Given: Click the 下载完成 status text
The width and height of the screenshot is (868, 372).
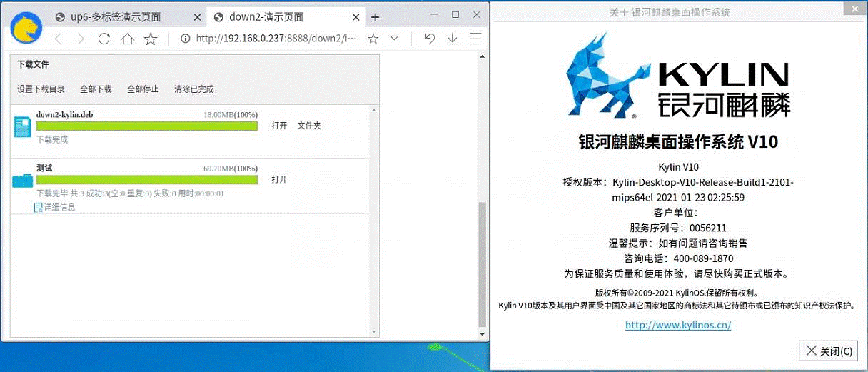Looking at the screenshot, I should point(52,139).
